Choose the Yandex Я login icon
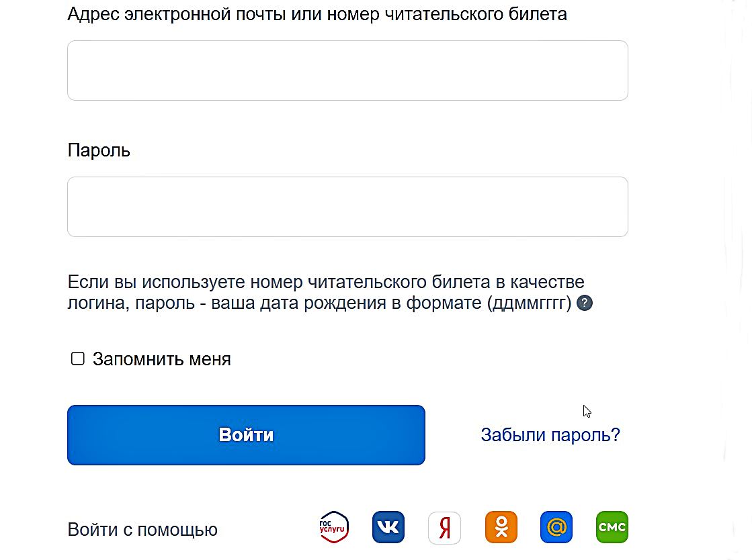 [445, 528]
